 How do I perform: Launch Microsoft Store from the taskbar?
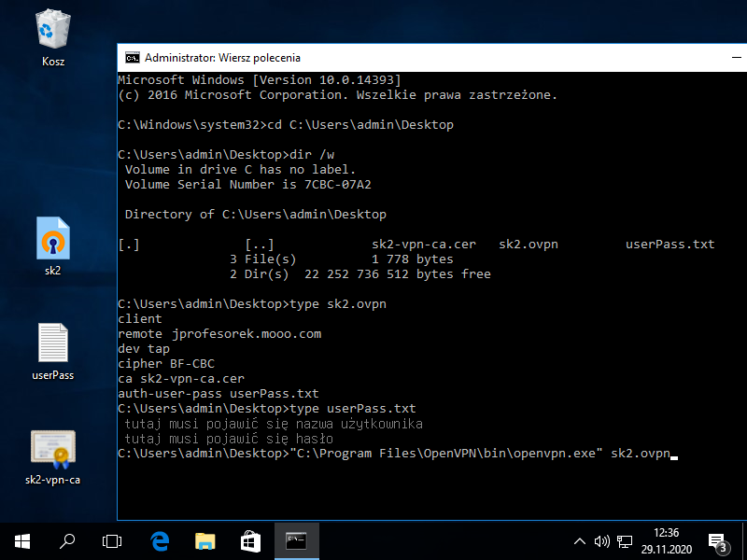click(250, 540)
